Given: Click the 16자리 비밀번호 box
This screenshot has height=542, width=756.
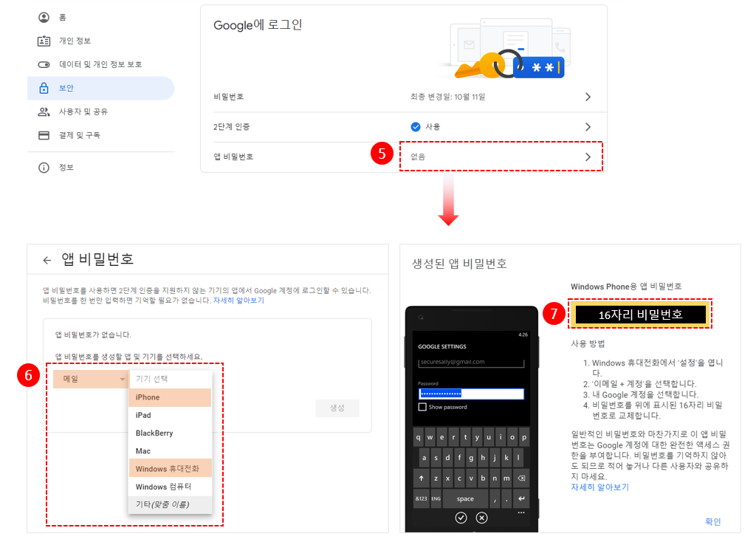Looking at the screenshot, I should (640, 315).
